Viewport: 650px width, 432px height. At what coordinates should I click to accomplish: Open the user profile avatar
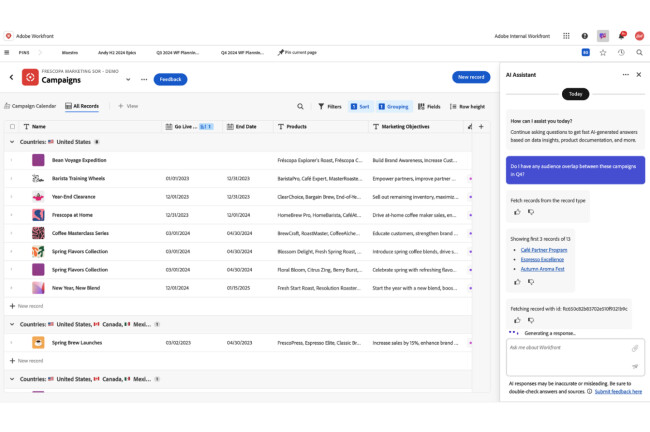[639, 36]
